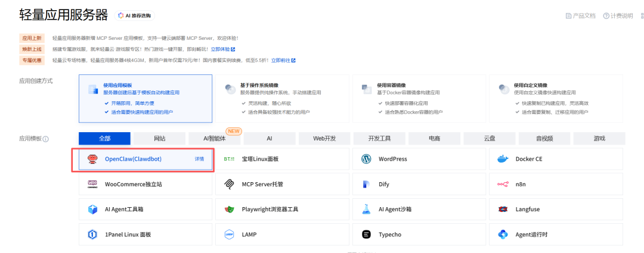
Task: Switch to the AI智能体 tab
Action: point(215,138)
